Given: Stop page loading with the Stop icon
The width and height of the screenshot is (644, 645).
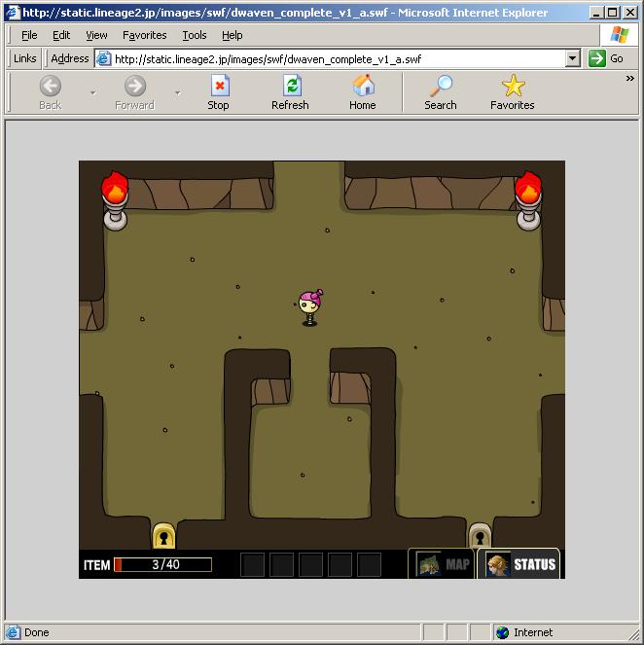Looking at the screenshot, I should click(x=219, y=92).
